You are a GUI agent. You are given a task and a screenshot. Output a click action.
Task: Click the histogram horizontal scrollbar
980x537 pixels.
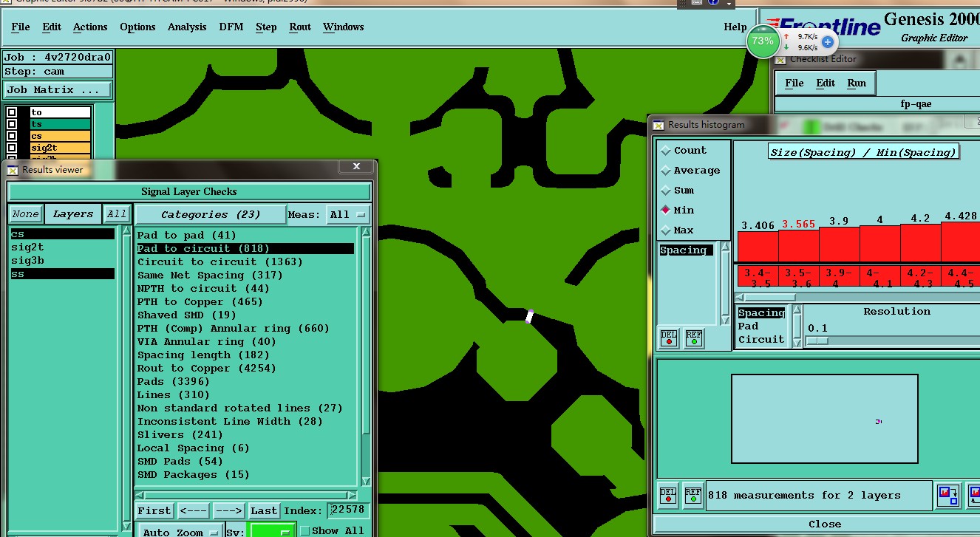[857, 298]
